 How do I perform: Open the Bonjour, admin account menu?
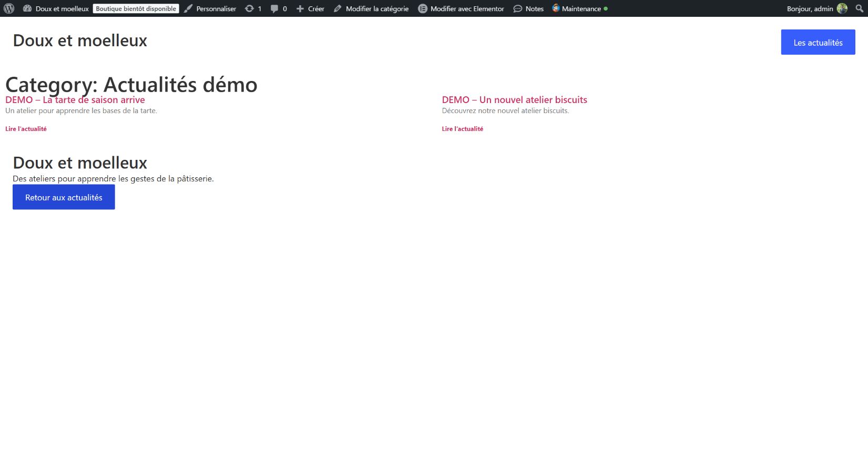817,8
